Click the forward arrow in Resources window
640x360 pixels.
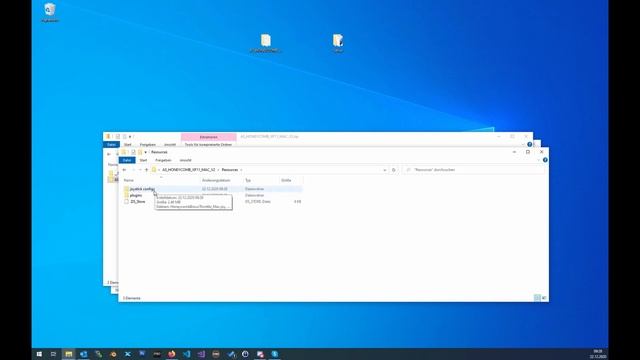[x=133, y=170]
